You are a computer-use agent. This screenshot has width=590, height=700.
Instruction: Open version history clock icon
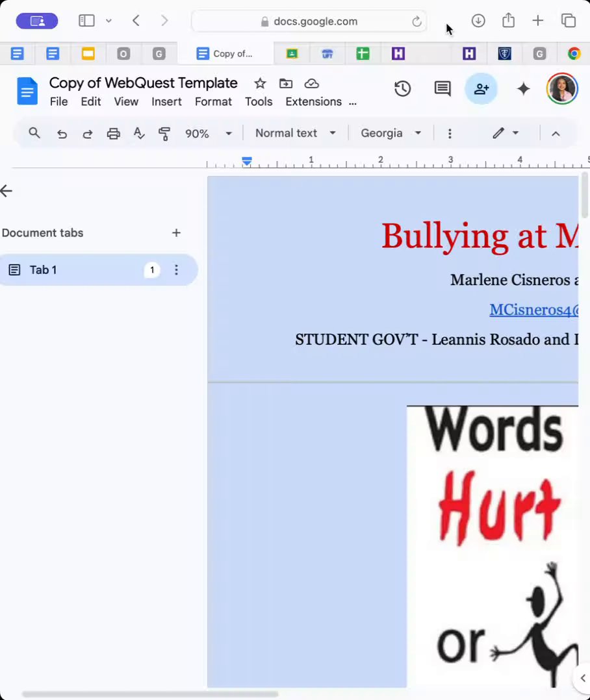402,89
